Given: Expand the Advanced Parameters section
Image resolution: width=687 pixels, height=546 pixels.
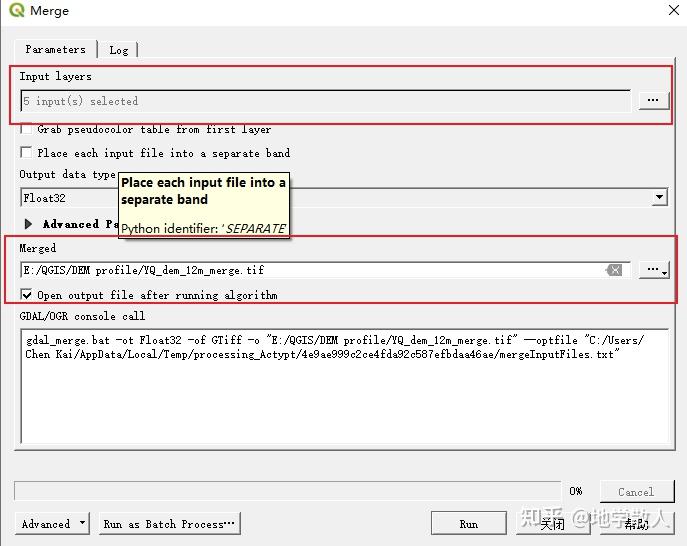Looking at the screenshot, I should tap(28, 224).
